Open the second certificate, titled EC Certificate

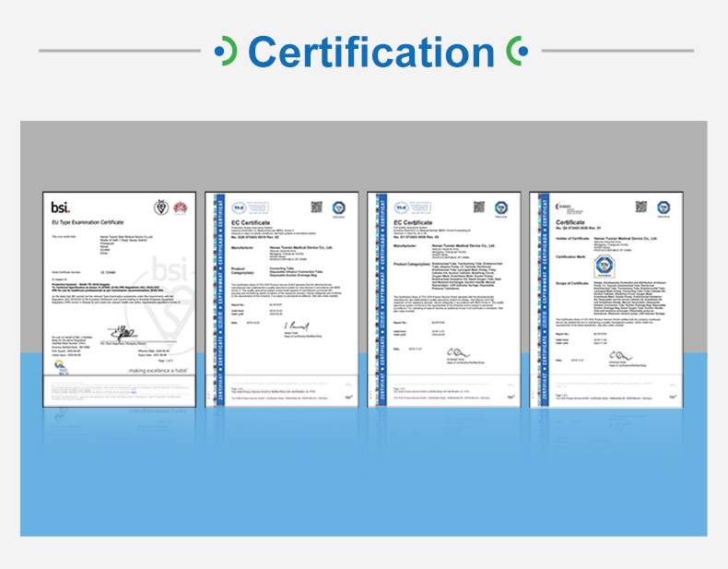click(x=282, y=299)
